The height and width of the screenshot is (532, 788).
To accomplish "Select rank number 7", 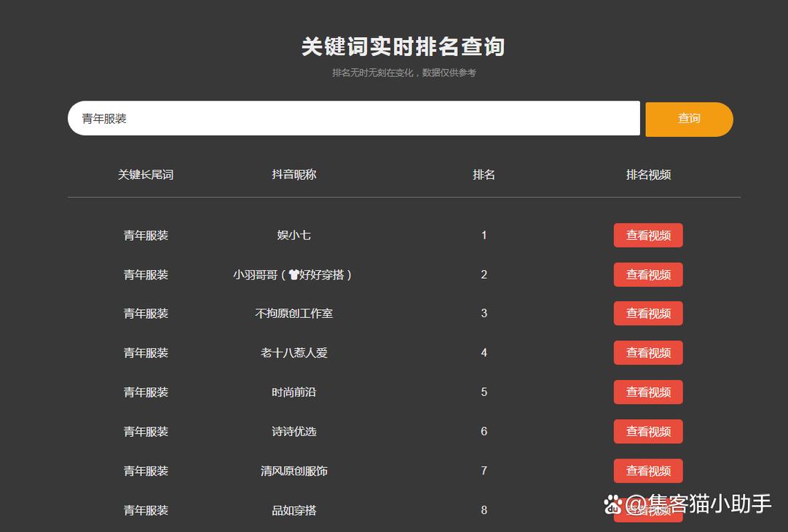I will [484, 471].
